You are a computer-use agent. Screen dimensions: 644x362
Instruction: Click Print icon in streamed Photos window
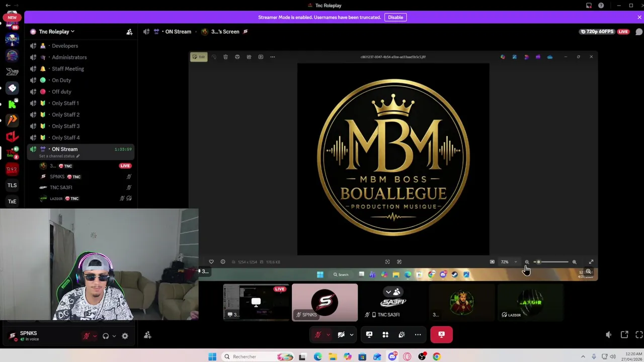click(237, 57)
